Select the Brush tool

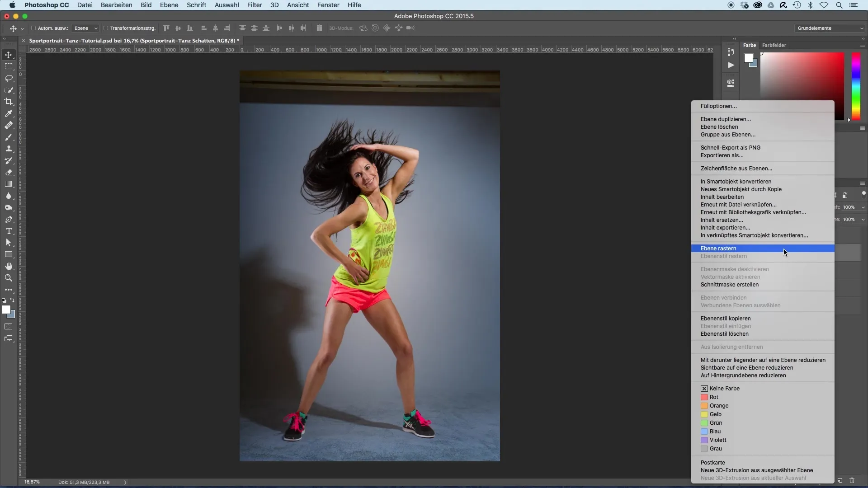click(x=9, y=137)
